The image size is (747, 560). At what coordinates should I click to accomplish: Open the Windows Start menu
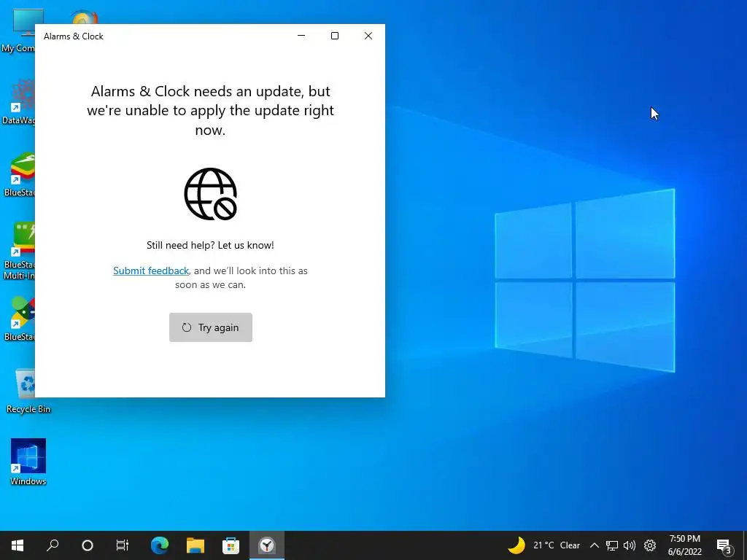coord(18,545)
